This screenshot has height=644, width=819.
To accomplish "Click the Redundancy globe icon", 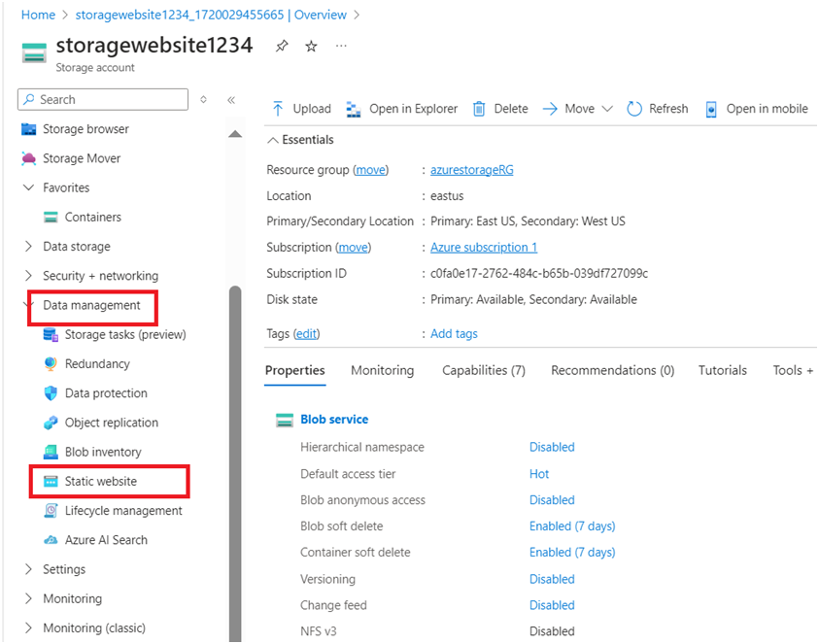I will (x=51, y=364).
